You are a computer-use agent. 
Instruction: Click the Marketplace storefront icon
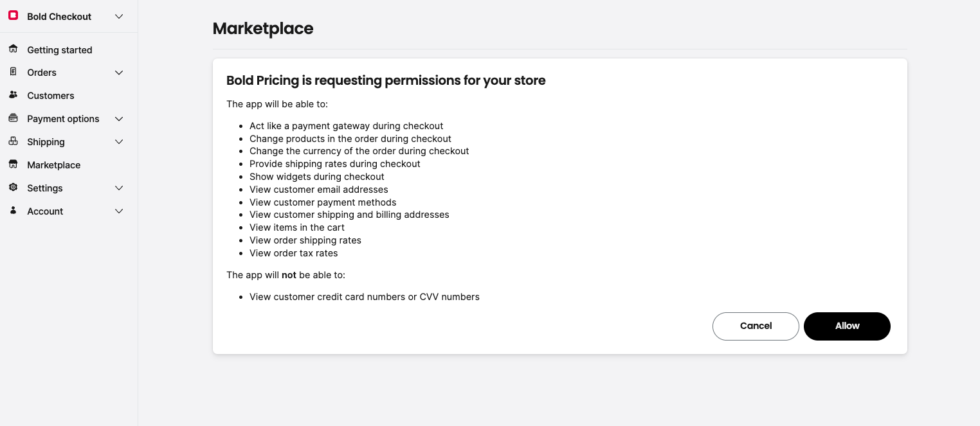click(x=13, y=164)
